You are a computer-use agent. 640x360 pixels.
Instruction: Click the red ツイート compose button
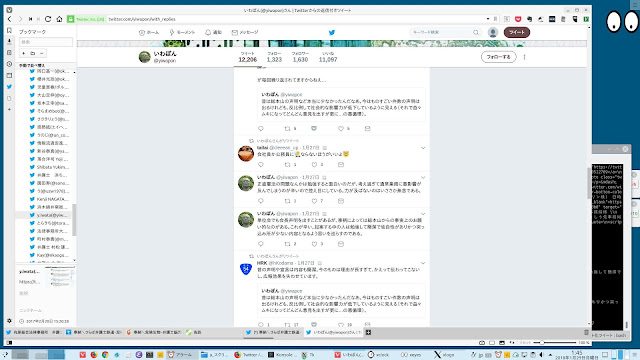click(517, 32)
